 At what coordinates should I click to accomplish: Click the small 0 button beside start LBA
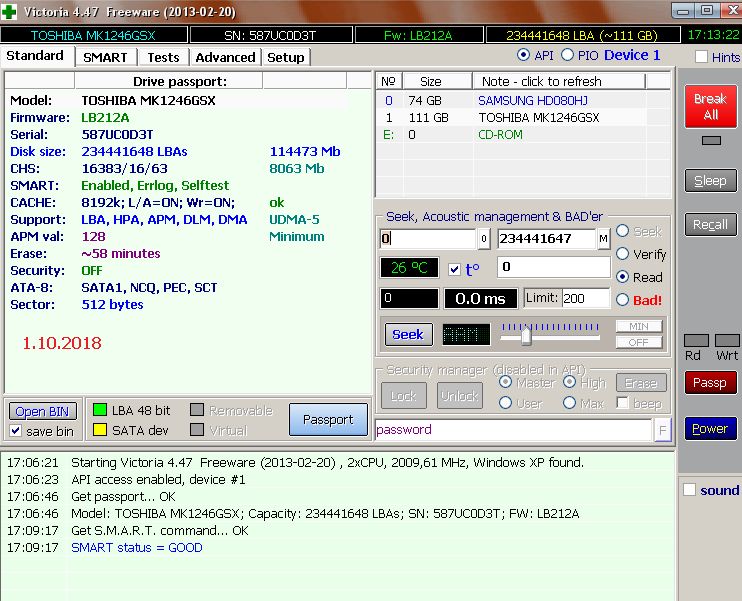click(484, 239)
